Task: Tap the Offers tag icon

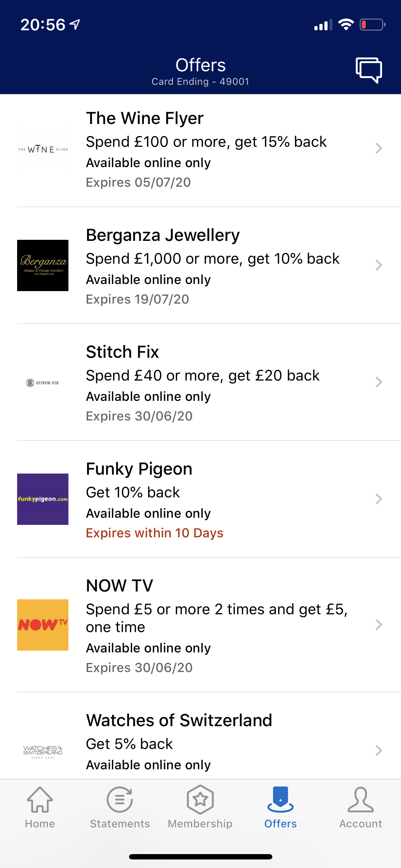Action: (281, 800)
